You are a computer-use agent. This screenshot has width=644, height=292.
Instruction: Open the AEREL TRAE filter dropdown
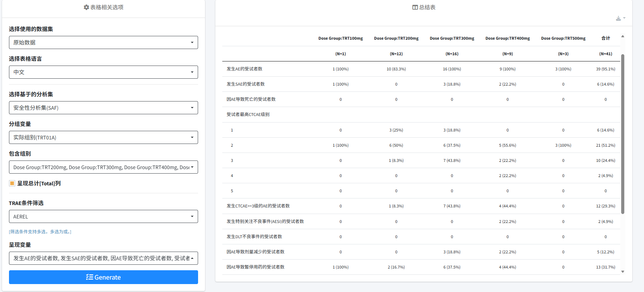point(103,216)
